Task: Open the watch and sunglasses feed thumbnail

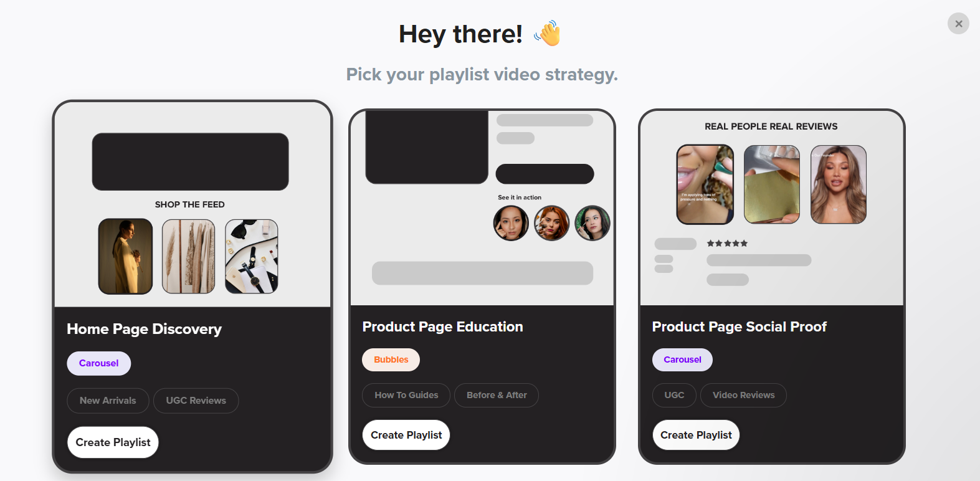Action: click(252, 256)
